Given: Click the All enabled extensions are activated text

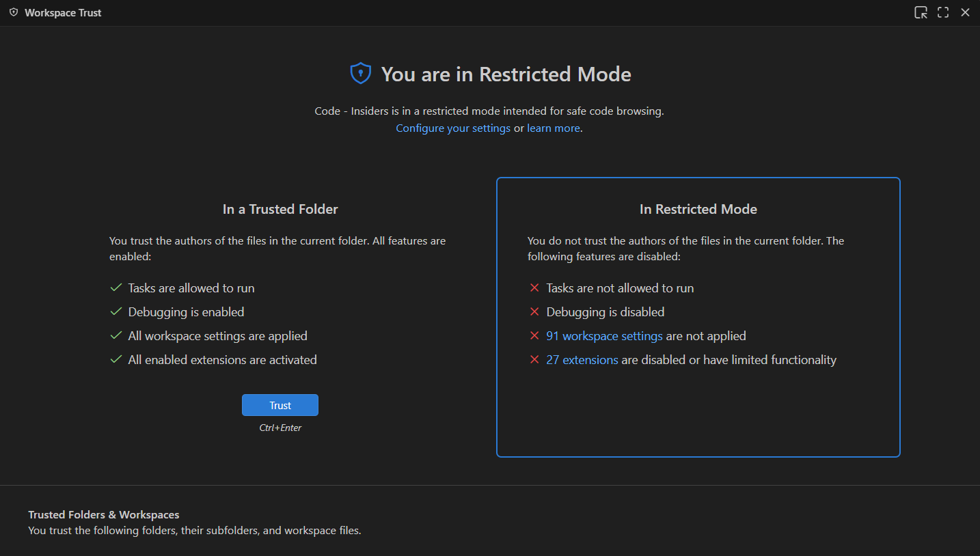Looking at the screenshot, I should [x=223, y=360].
